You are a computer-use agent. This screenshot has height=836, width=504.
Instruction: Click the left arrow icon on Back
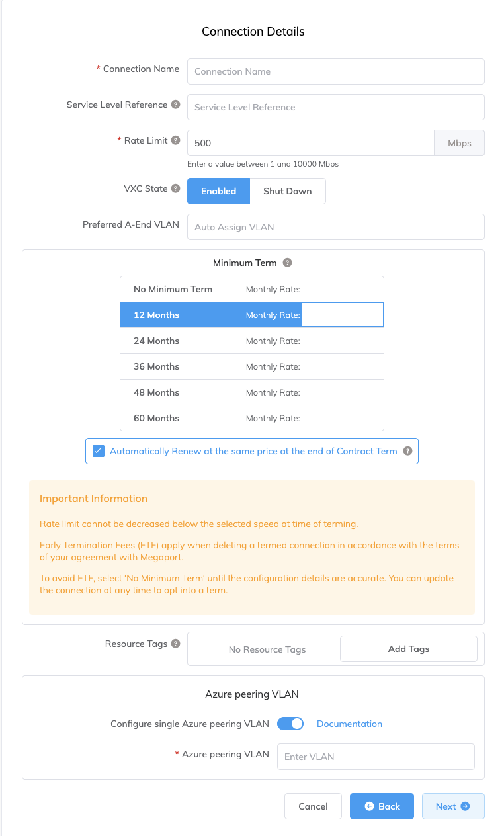369,806
